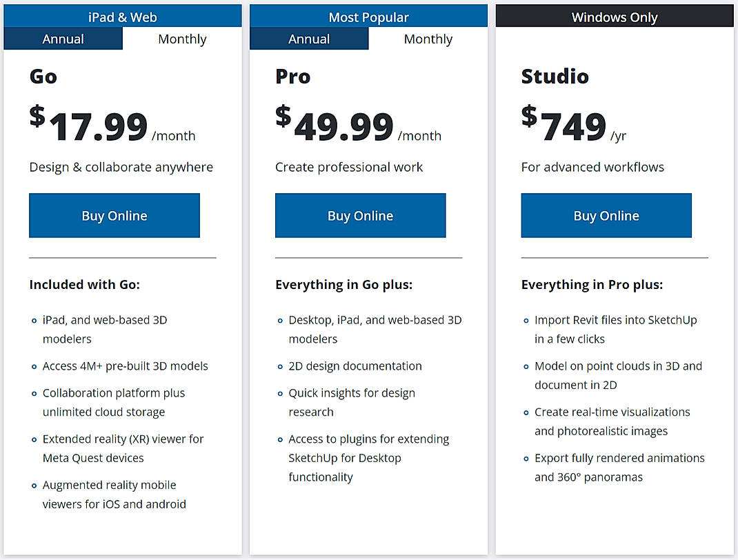Click Buy Online for the Pro plan
Screen dimensions: 738x560
[x=360, y=215]
